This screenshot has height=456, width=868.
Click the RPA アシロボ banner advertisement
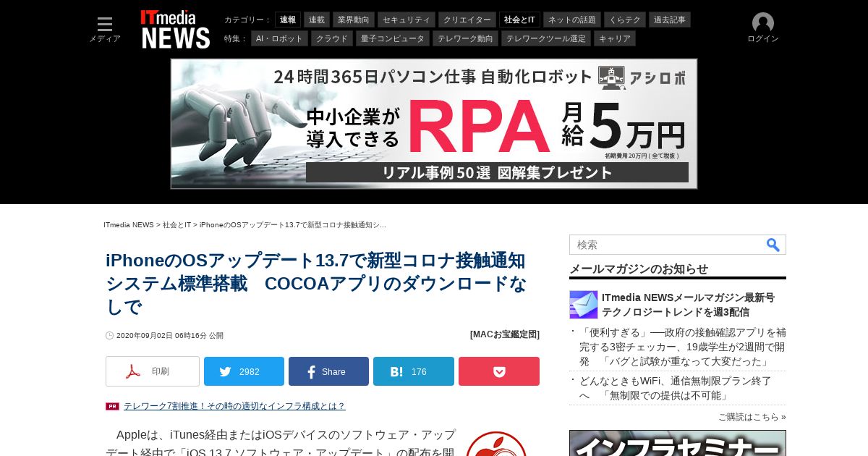tap(434, 124)
